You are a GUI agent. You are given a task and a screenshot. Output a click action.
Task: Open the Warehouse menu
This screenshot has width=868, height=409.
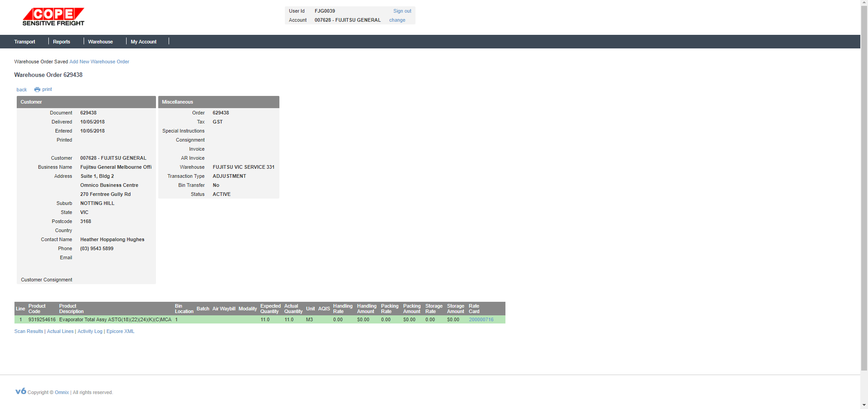[100, 42]
